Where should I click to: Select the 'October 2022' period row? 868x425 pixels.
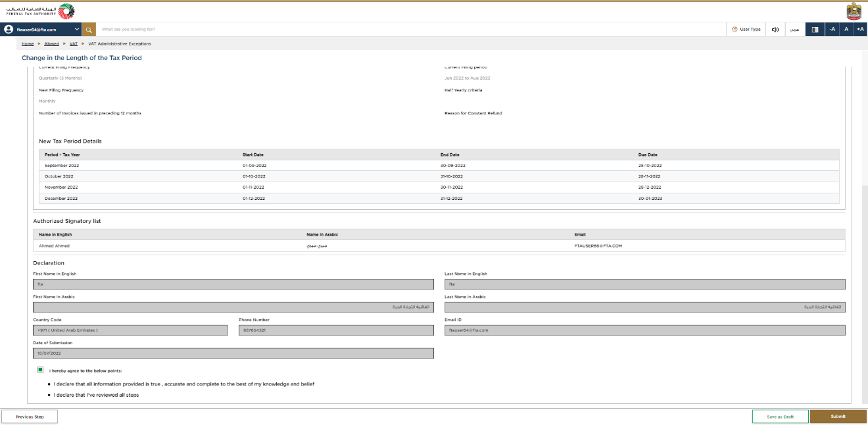(439, 176)
